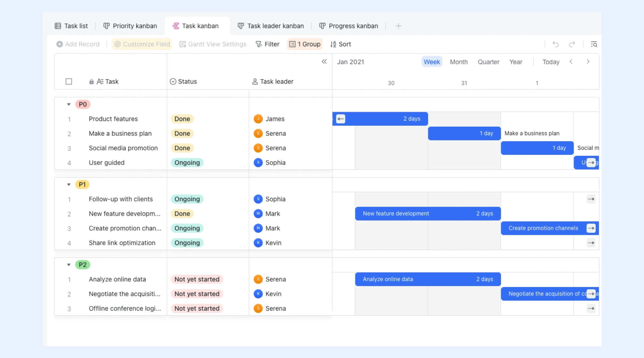The width and height of the screenshot is (644, 358).
Task: Click the Task leader column header
Action: [273, 81]
